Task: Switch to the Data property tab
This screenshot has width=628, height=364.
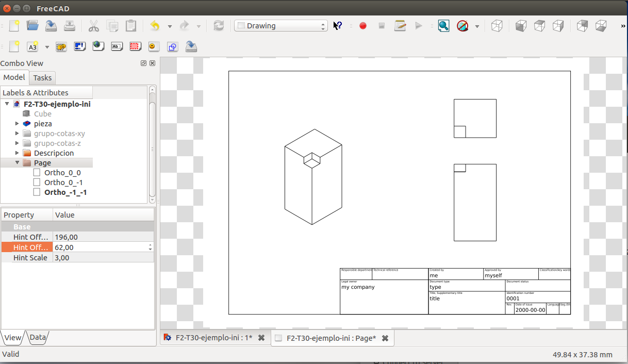Action: pos(38,338)
